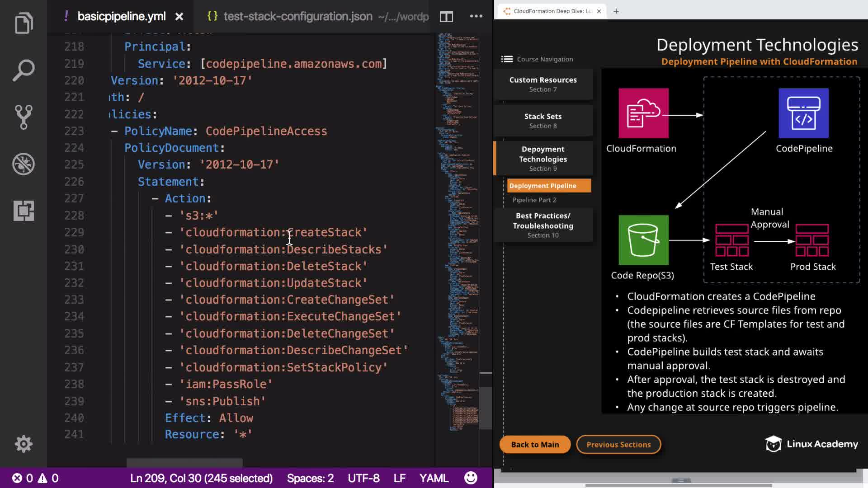The height and width of the screenshot is (488, 868).
Task: Open the Extensions squares icon
Action: [24, 211]
